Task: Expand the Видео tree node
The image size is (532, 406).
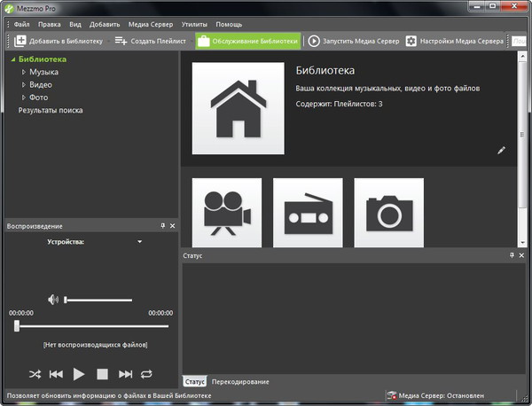Action: pyautogui.click(x=24, y=85)
